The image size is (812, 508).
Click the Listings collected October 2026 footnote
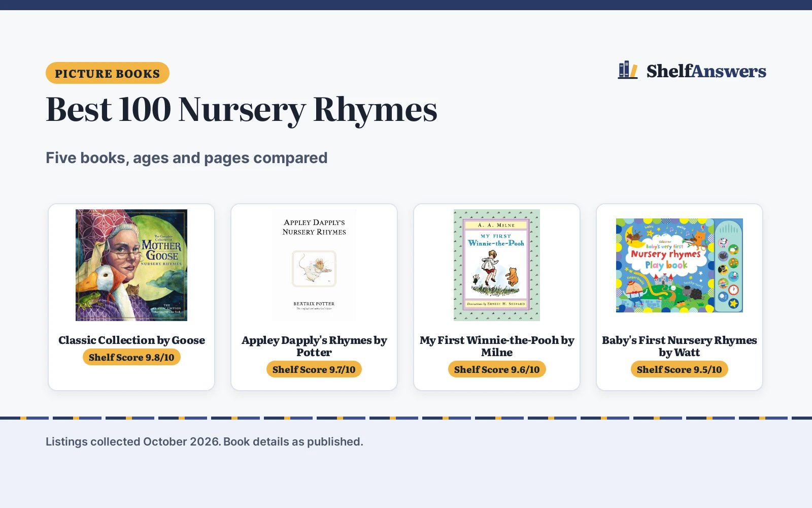(205, 442)
